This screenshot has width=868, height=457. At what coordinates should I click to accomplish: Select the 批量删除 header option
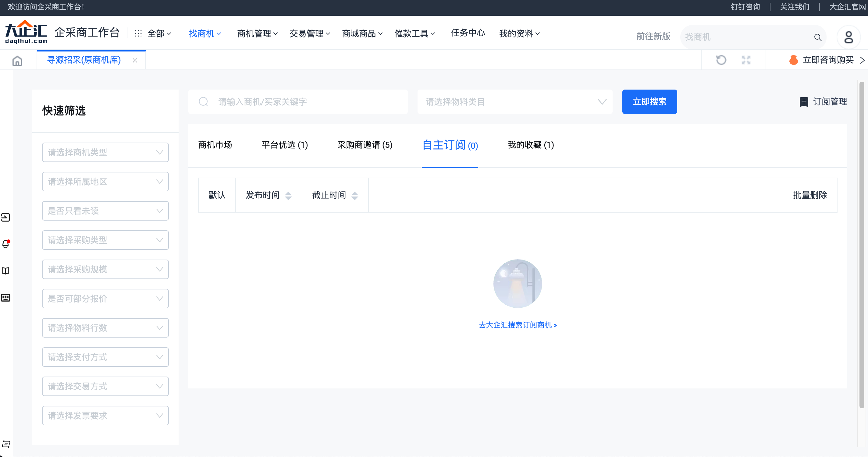tap(810, 195)
